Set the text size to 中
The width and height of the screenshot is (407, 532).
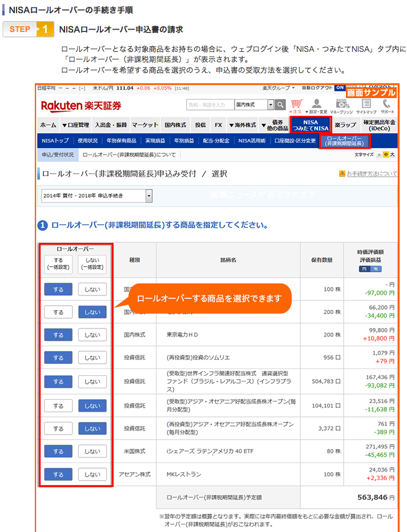pyautogui.click(x=386, y=155)
